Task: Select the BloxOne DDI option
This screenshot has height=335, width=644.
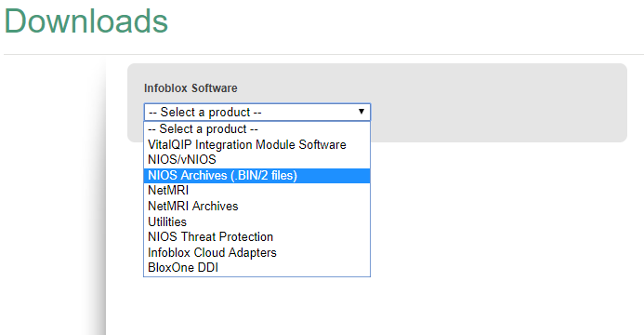Action: click(x=256, y=268)
